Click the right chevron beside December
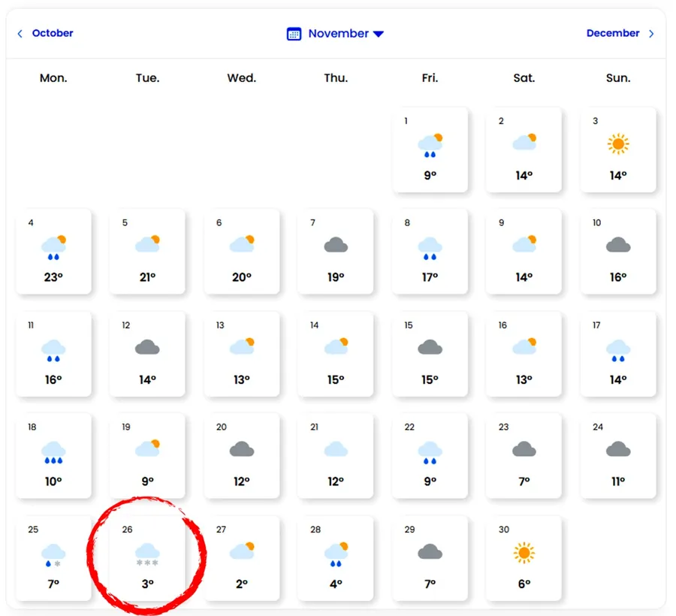Image resolution: width=676 pixels, height=616 pixels. point(651,34)
